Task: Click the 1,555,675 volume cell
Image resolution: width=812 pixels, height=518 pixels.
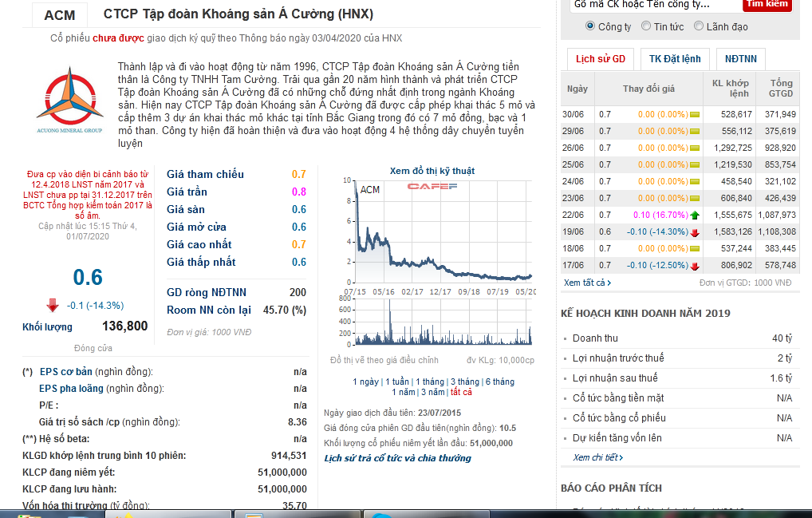Action: click(732, 215)
